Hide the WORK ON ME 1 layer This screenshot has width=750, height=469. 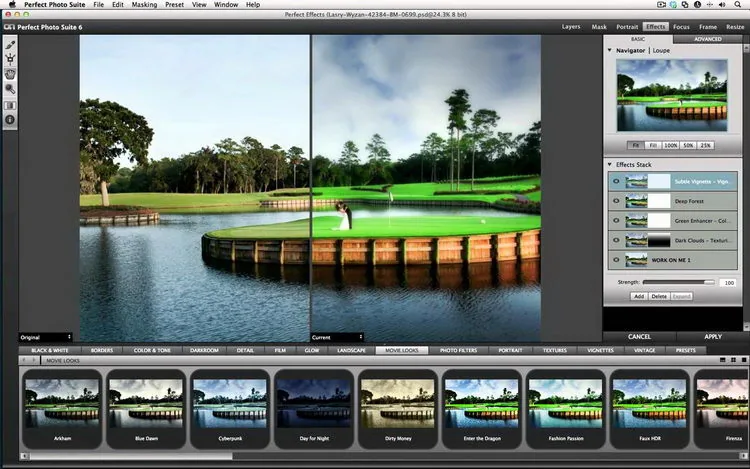tap(616, 260)
